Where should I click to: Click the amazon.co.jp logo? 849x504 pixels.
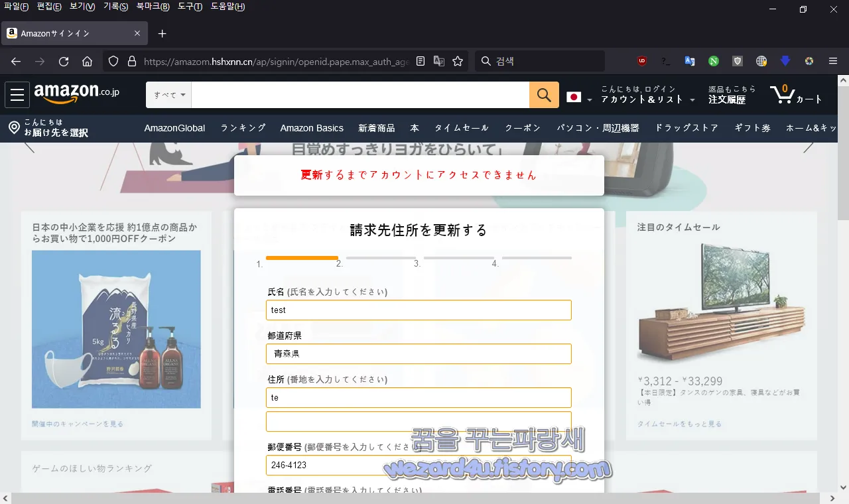click(x=77, y=94)
